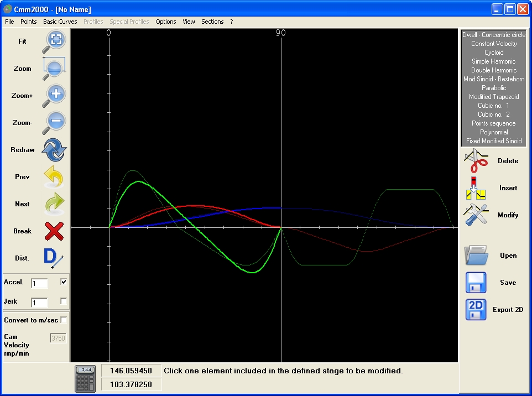Click the Delete scissors icon
This screenshot has width=532, height=396.
[476, 161]
